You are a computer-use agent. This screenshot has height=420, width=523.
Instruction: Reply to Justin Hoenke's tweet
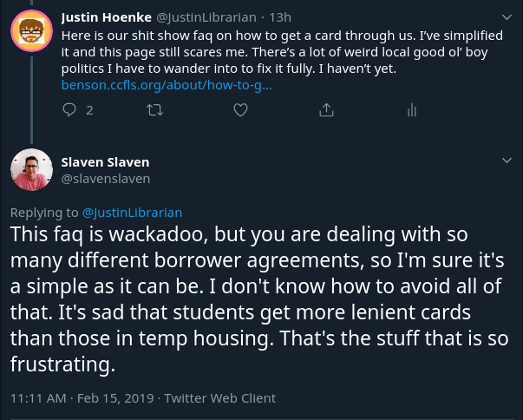[x=70, y=110]
